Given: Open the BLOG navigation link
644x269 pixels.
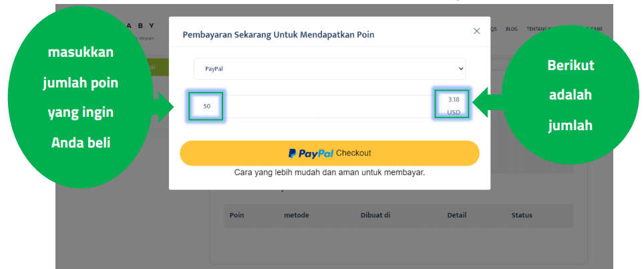Looking at the screenshot, I should coord(512,29).
